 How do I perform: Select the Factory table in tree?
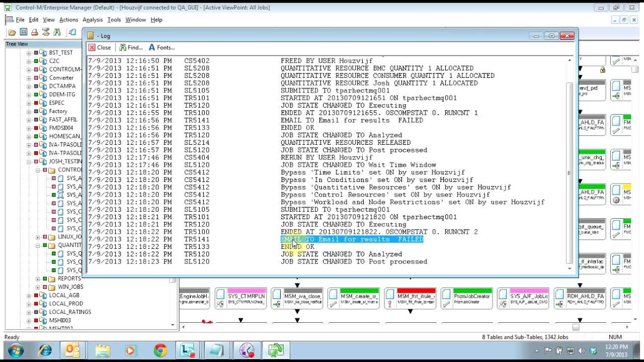58,111
